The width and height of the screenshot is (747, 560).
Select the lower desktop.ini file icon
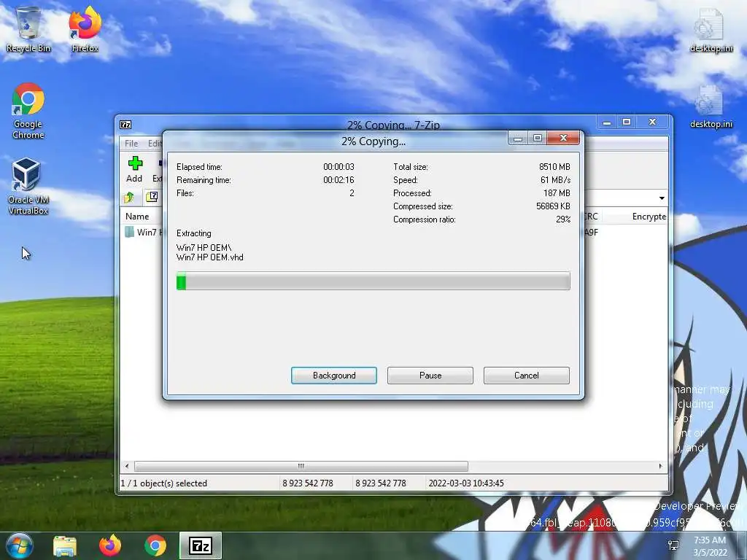coord(711,106)
